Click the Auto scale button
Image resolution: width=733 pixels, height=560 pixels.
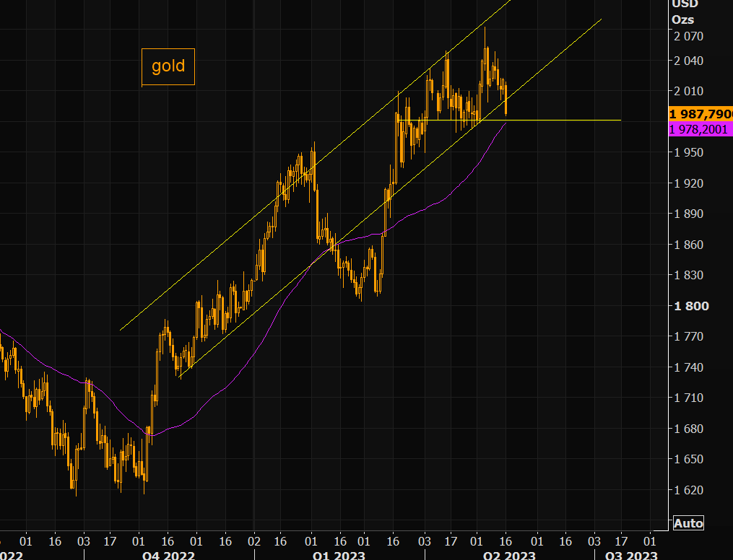point(688,523)
